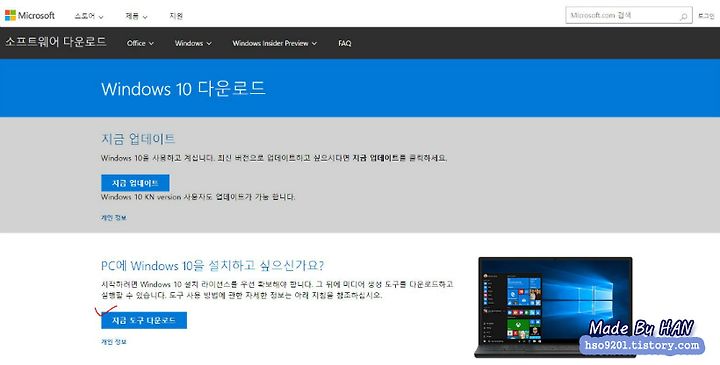720x365 pixels.
Task: Click the 지금 도구 다운로드 button
Action: (x=144, y=320)
